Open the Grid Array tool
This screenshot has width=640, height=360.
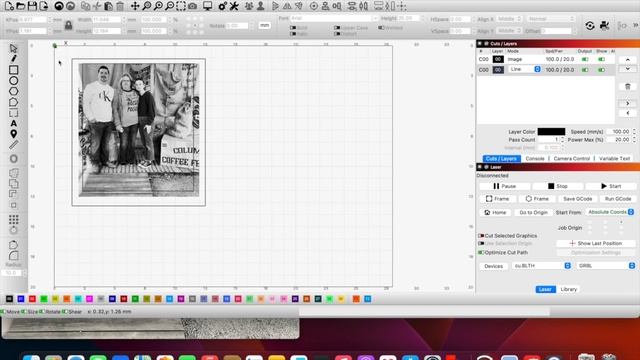[13, 220]
